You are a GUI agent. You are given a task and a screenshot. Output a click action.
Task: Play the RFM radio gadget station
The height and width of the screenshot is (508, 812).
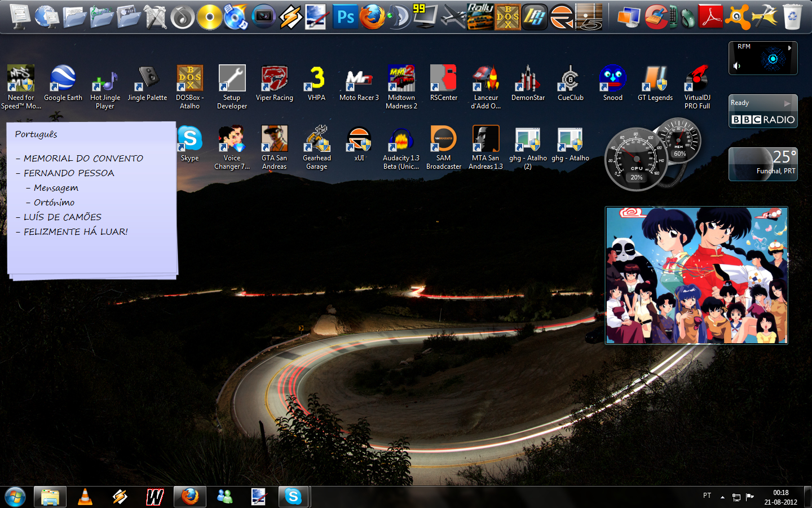coord(789,49)
